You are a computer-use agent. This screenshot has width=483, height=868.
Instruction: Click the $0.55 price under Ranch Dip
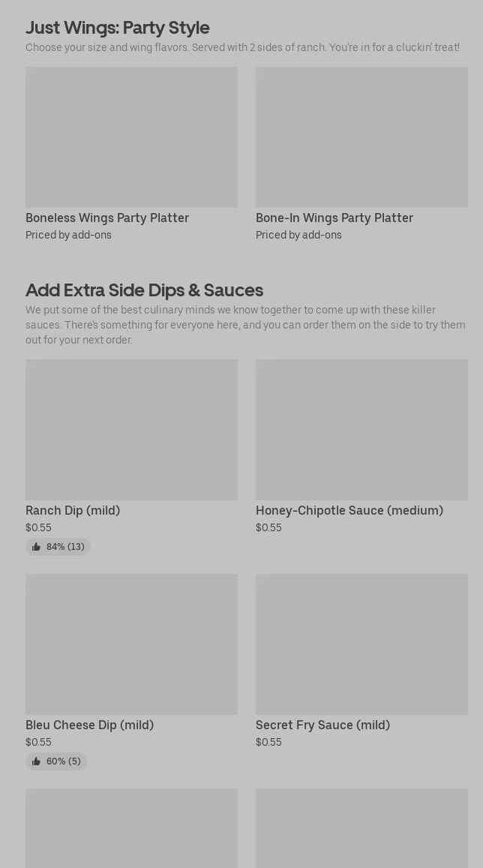click(38, 528)
